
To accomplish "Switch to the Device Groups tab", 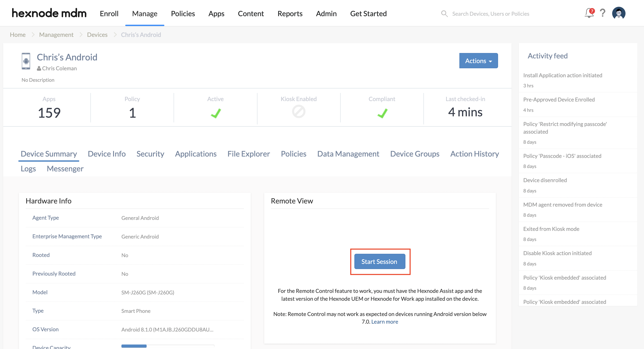I will pos(414,154).
